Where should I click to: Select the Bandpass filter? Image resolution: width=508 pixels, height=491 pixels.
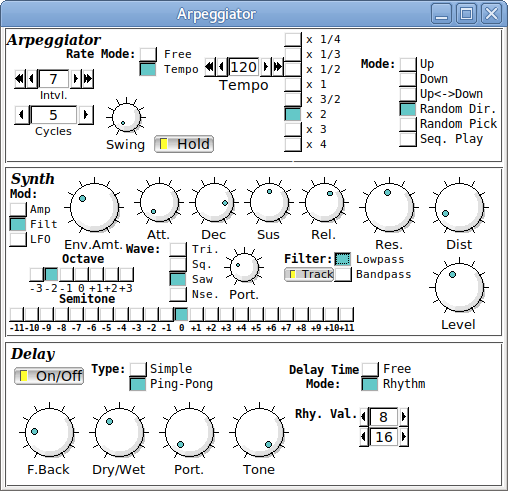pos(343,274)
